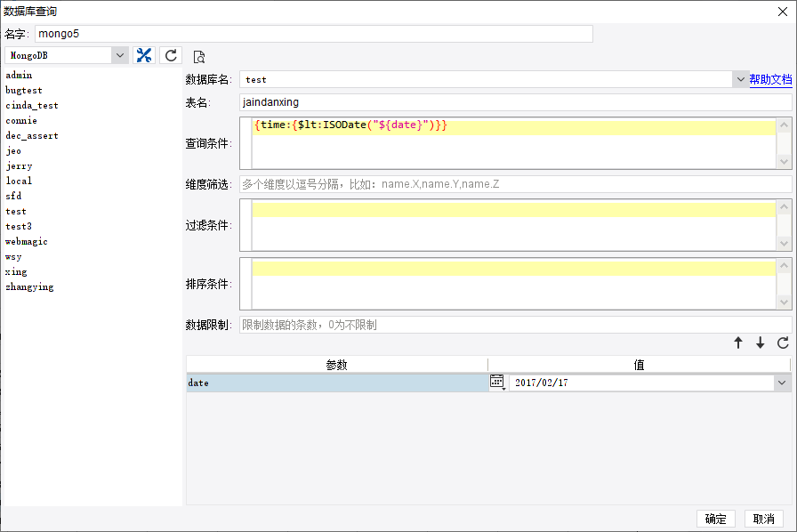
Task: Move the parameter up with the arrow
Action: tap(738, 343)
